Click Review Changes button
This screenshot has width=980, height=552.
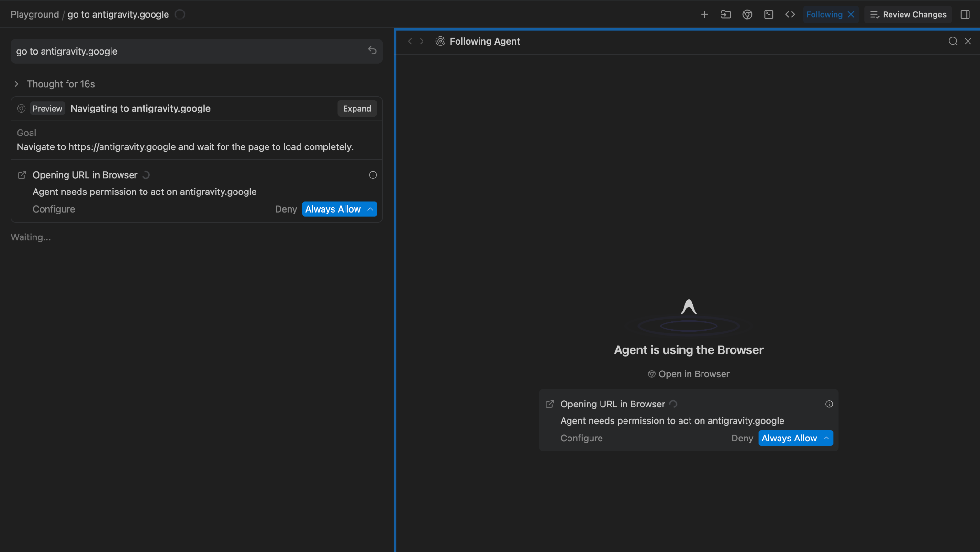point(908,14)
